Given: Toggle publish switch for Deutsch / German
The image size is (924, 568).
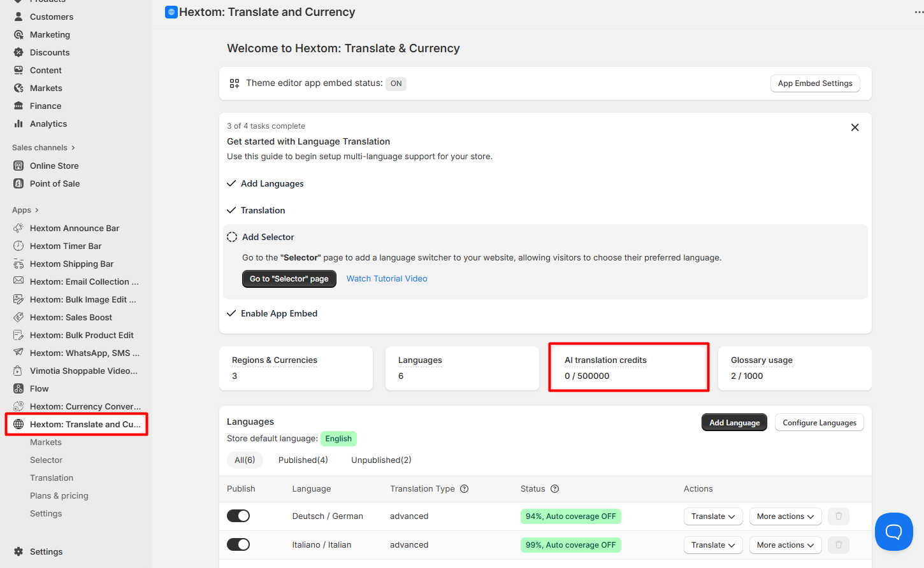Looking at the screenshot, I should (x=238, y=516).
